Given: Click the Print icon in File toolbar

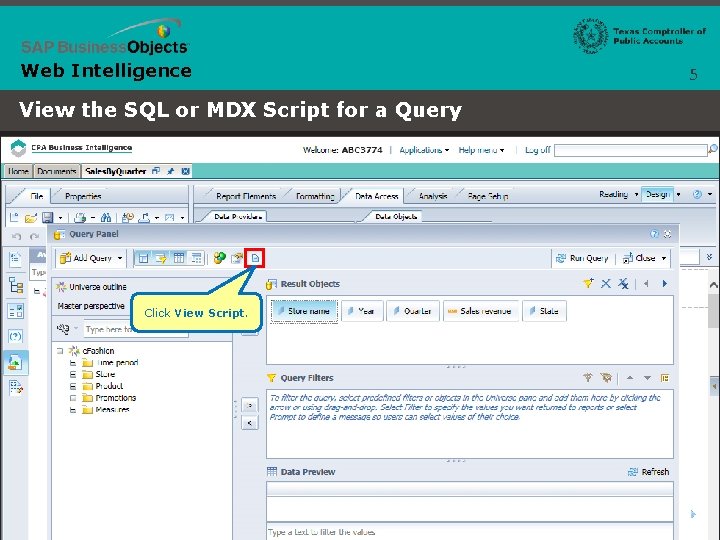Looking at the screenshot, I should click(x=80, y=217).
